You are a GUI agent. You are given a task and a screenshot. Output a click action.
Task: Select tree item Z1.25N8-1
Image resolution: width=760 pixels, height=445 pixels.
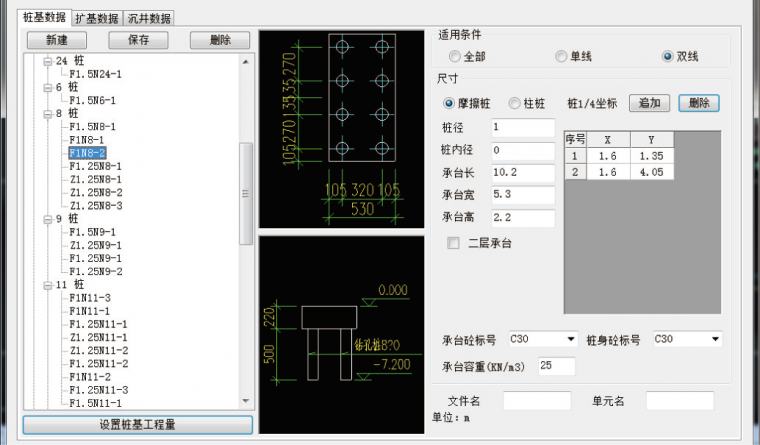coord(95,179)
